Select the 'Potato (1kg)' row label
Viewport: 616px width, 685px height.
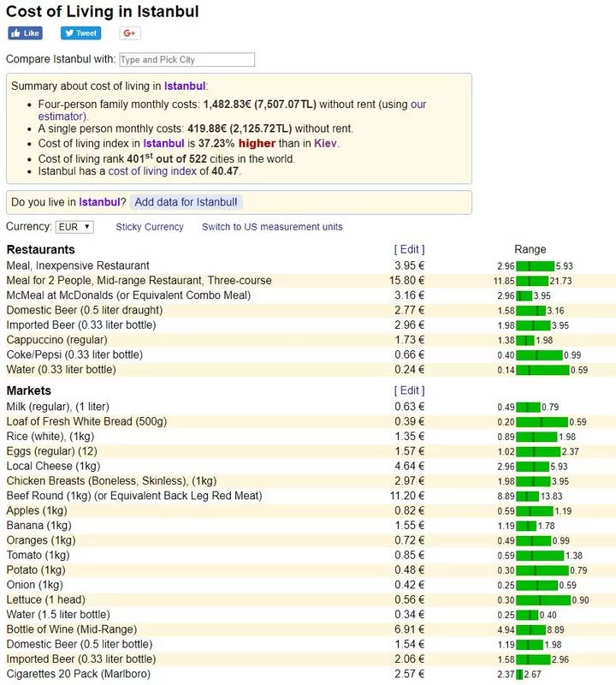(x=36, y=570)
